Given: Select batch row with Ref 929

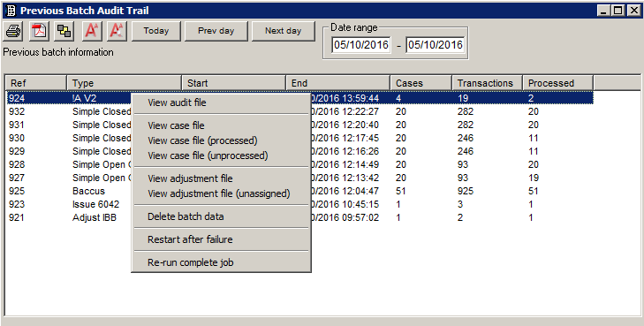Looking at the screenshot, I should tap(299, 151).
